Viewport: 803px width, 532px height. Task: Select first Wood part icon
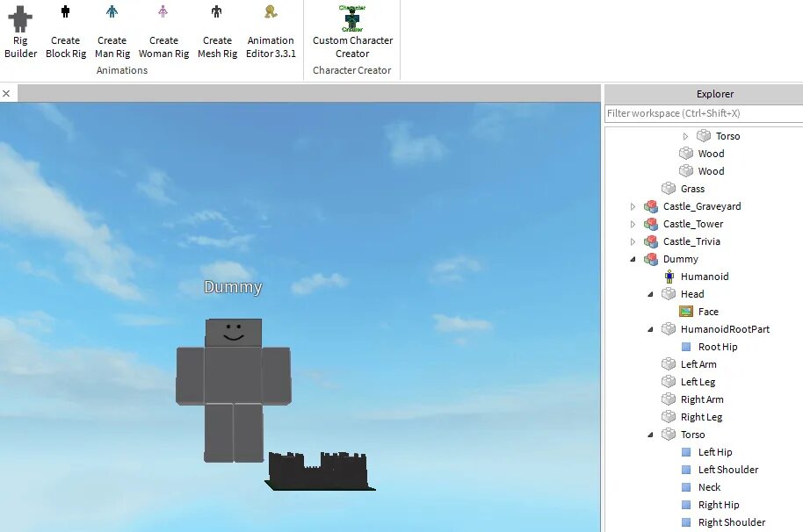[x=686, y=154]
